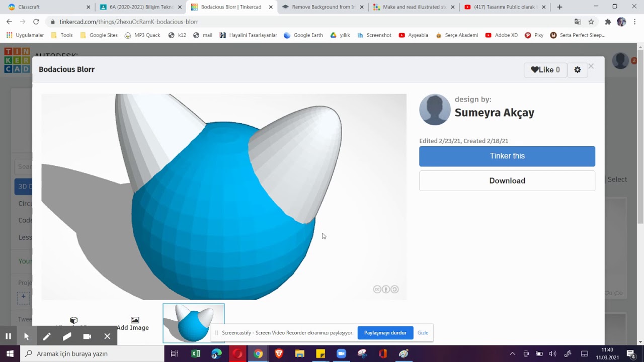Select the Screencastify mouse pointer tool

27,336
